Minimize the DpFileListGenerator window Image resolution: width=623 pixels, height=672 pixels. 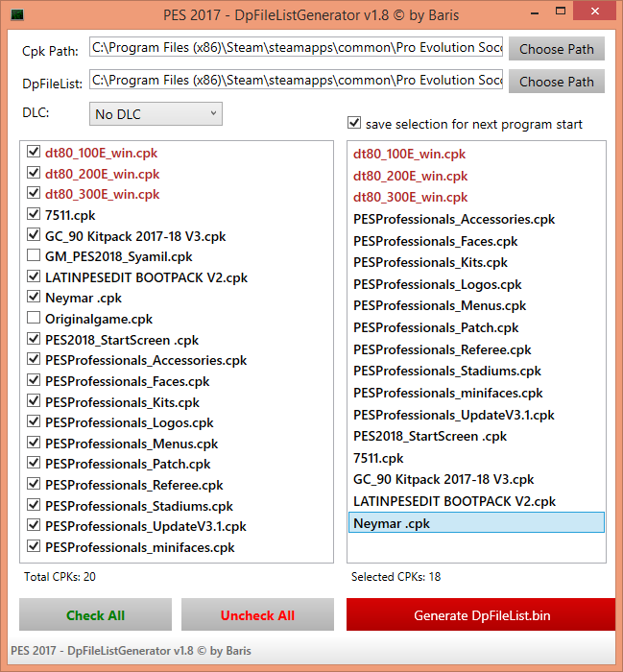535,12
